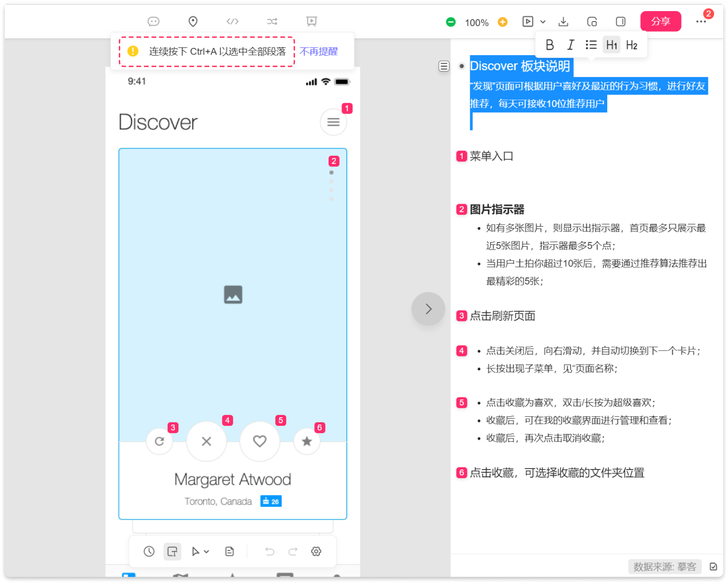Image resolution: width=728 pixels, height=584 pixels.
Task: Open the more options ellipsis menu
Action: click(701, 22)
